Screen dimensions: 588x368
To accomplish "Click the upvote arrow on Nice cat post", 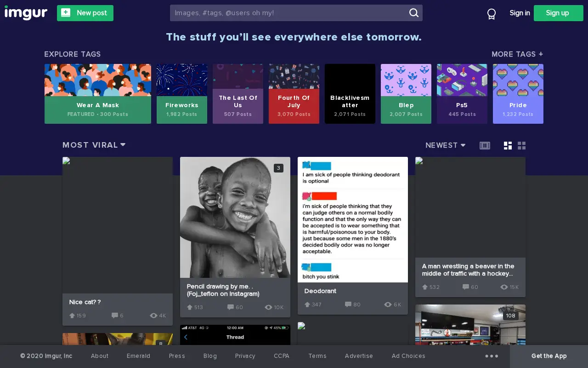I will [72, 316].
